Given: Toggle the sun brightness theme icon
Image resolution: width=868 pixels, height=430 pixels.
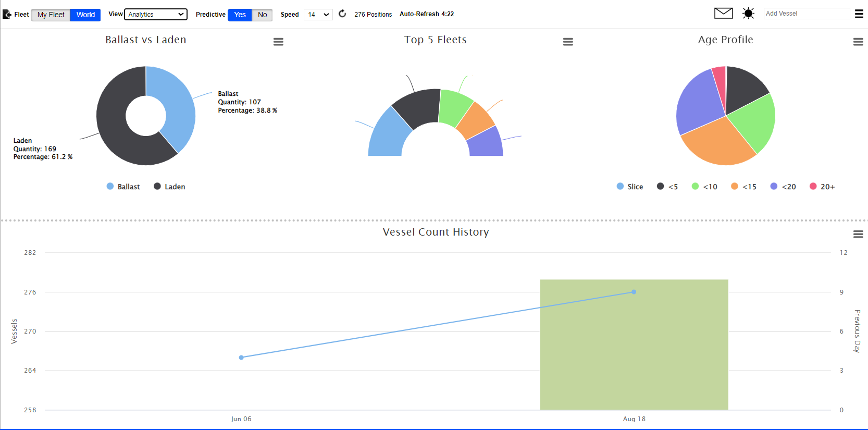Looking at the screenshot, I should pos(748,14).
